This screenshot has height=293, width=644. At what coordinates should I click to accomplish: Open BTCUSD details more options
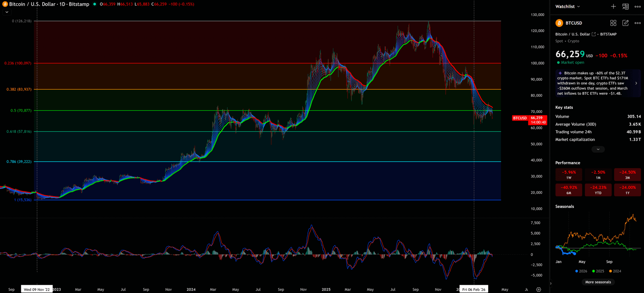tap(638, 23)
